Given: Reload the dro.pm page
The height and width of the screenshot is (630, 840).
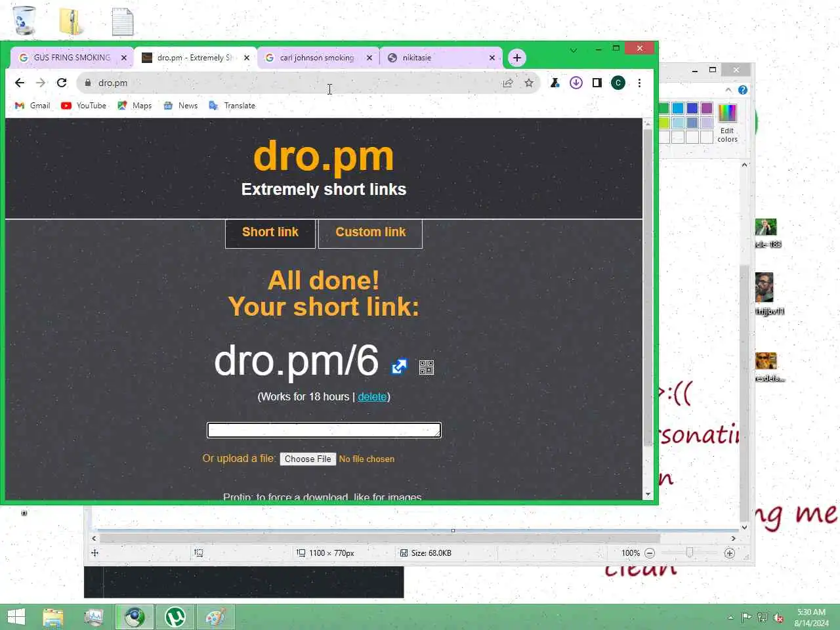Looking at the screenshot, I should click(62, 83).
